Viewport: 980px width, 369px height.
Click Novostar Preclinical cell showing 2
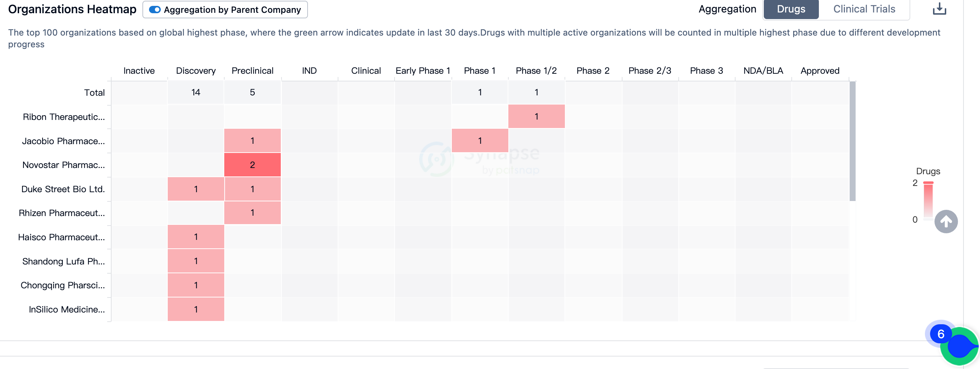coord(252,165)
